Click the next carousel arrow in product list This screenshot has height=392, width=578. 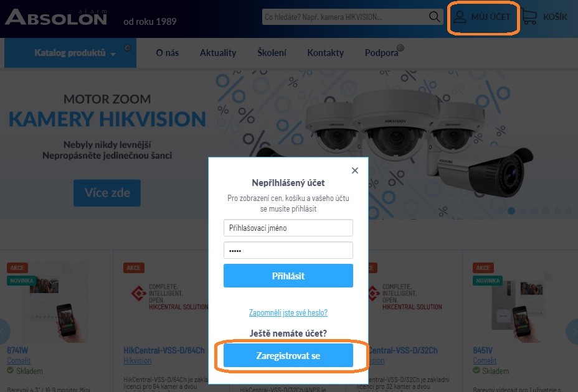[572, 332]
